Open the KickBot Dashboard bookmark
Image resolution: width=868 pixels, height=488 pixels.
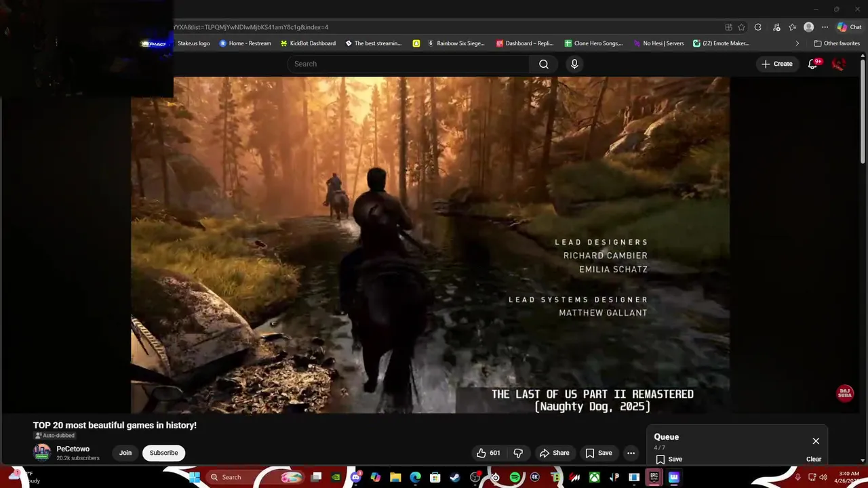308,43
